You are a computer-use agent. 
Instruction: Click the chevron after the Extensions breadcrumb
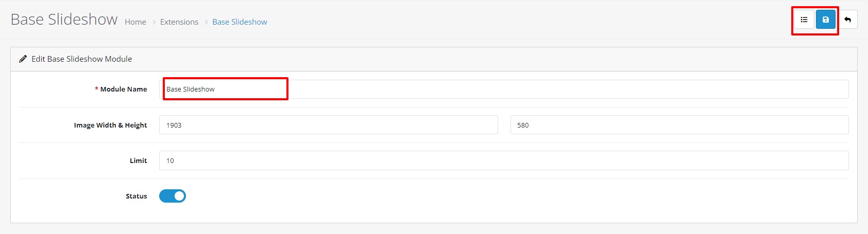tap(206, 22)
